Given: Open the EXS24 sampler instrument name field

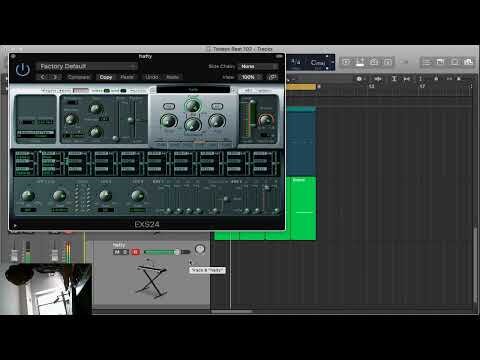Looking at the screenshot, I should pos(193,90).
